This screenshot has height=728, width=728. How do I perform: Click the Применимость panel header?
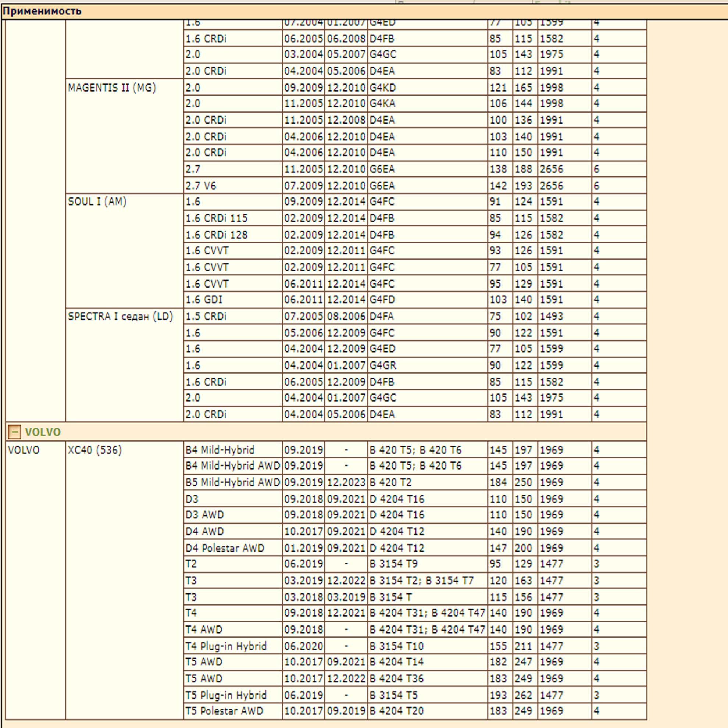42,11
